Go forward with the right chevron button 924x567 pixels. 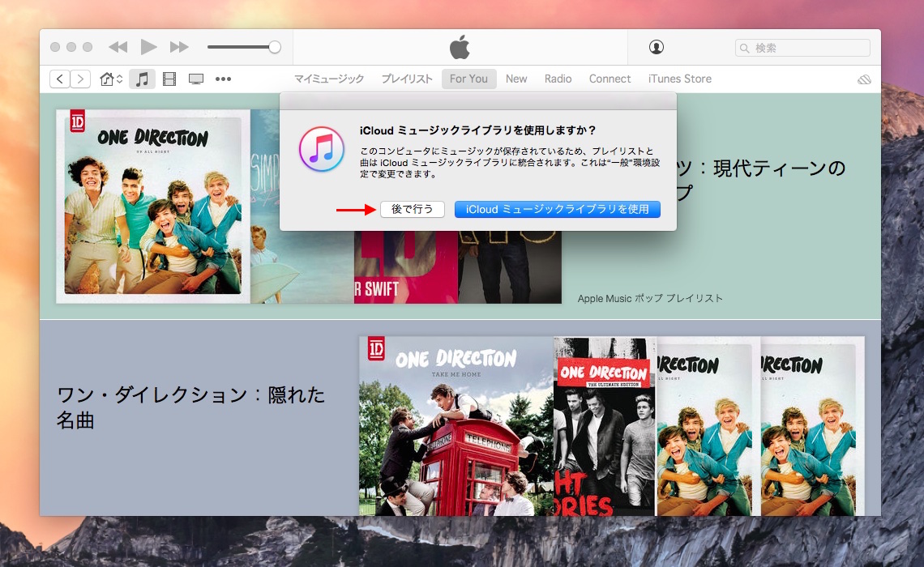81,79
